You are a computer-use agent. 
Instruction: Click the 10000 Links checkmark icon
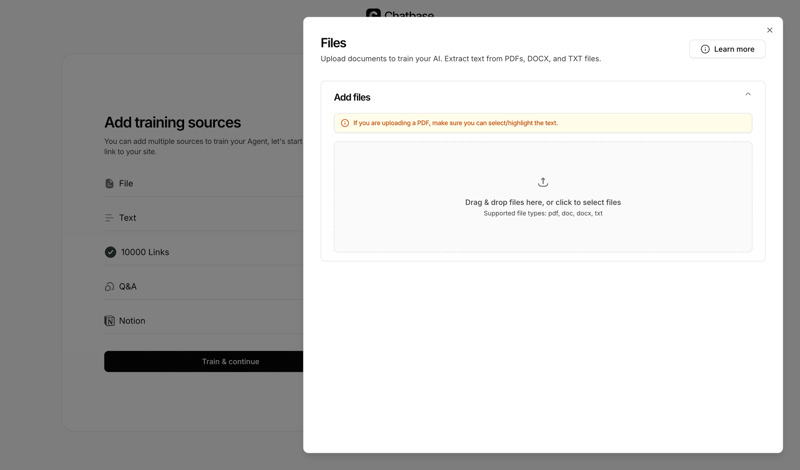pyautogui.click(x=110, y=252)
